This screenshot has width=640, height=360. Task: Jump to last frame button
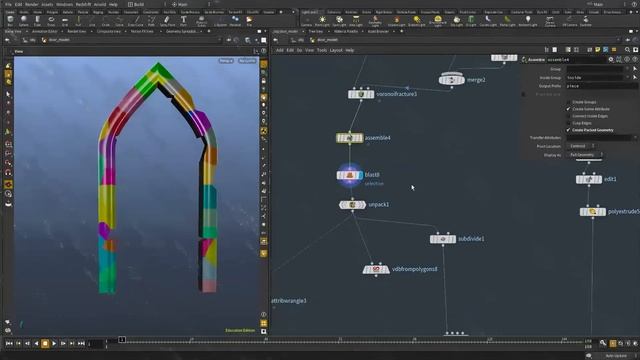(81, 344)
